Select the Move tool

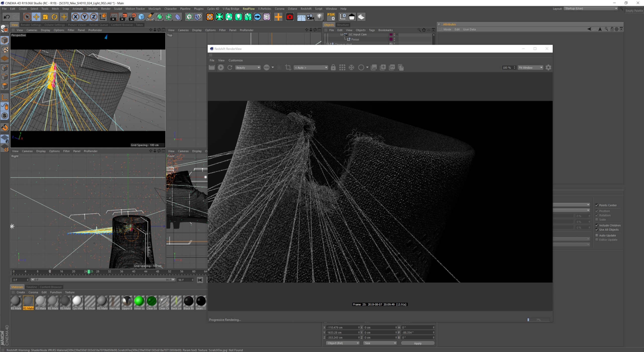point(36,17)
